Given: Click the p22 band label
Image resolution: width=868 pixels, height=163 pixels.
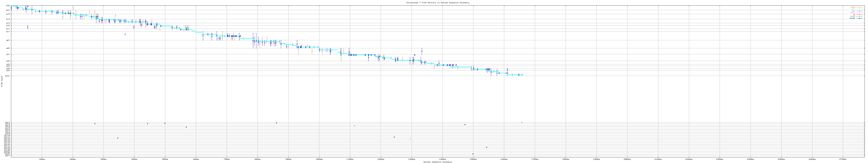Looking at the screenshot, I should [x=8, y=6].
